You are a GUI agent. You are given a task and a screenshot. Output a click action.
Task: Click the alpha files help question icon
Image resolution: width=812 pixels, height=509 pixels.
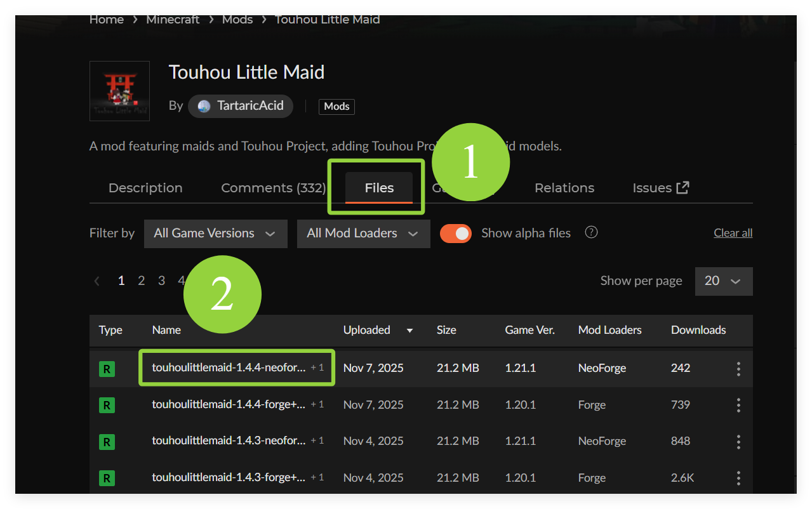coord(591,232)
